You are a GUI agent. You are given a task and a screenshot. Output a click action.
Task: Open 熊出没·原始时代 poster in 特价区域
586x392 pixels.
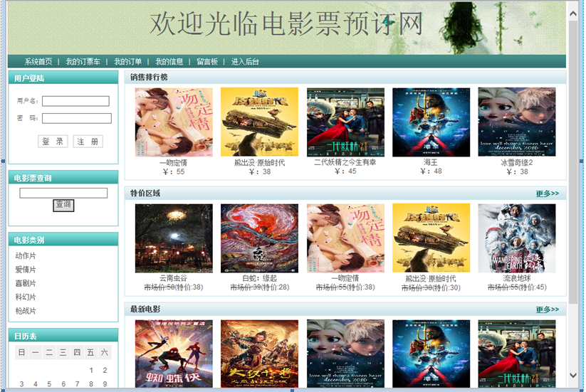click(x=431, y=238)
